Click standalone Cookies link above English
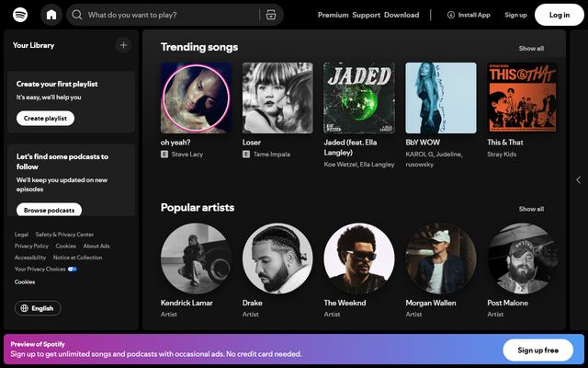Screen dimensions: 588x368 click(x=25, y=282)
